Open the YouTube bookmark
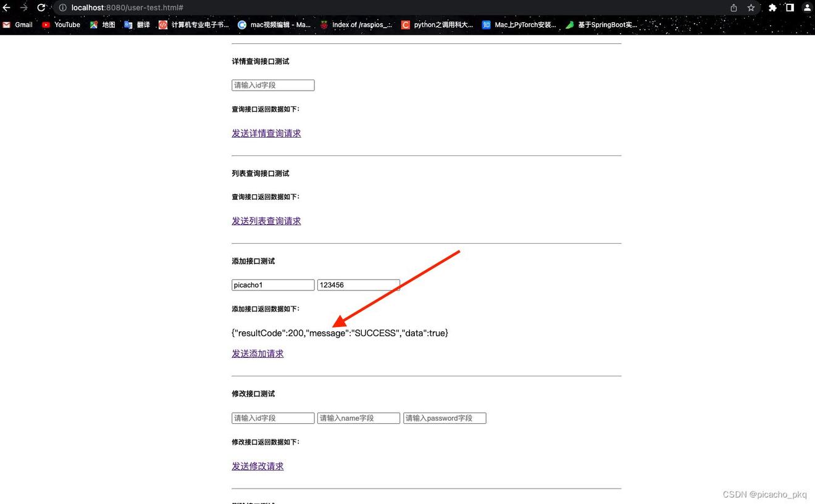The image size is (815, 504). coord(61,25)
